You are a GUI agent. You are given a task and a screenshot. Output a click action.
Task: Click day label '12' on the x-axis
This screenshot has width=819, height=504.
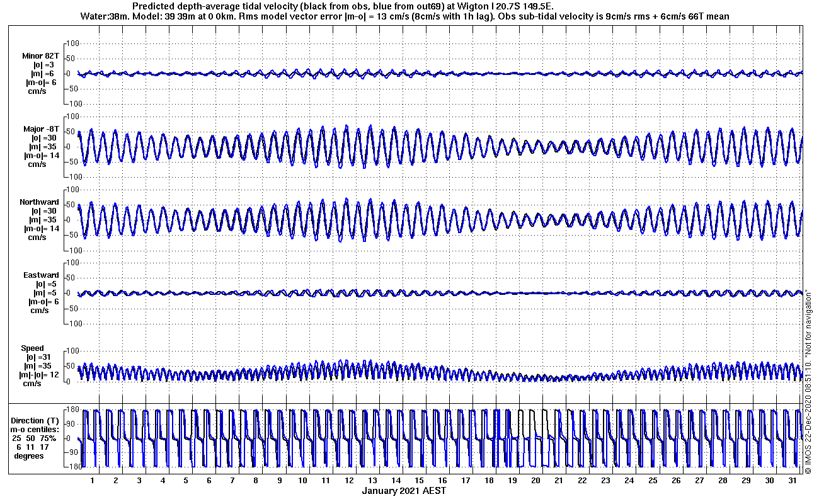point(349,480)
